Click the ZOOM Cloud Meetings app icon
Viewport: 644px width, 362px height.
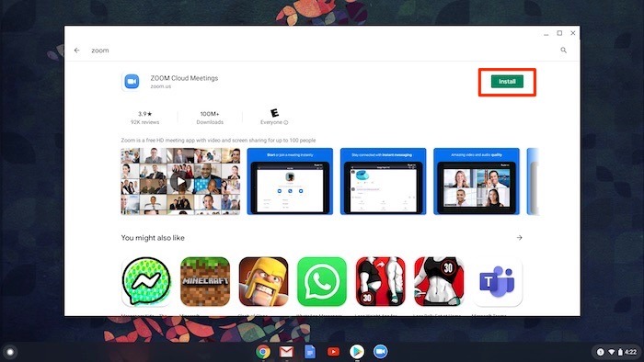132,82
